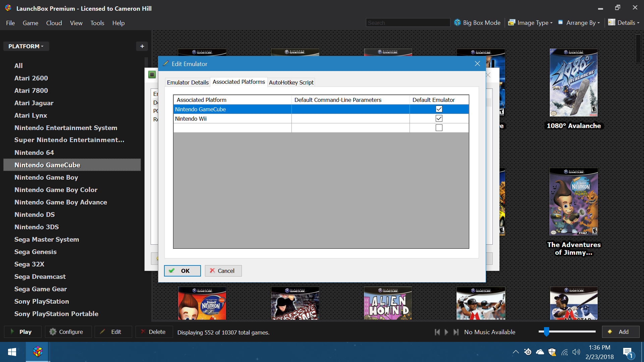Select Sega Dreamcast in platform list
Image resolution: width=644 pixels, height=362 pixels.
point(40,277)
